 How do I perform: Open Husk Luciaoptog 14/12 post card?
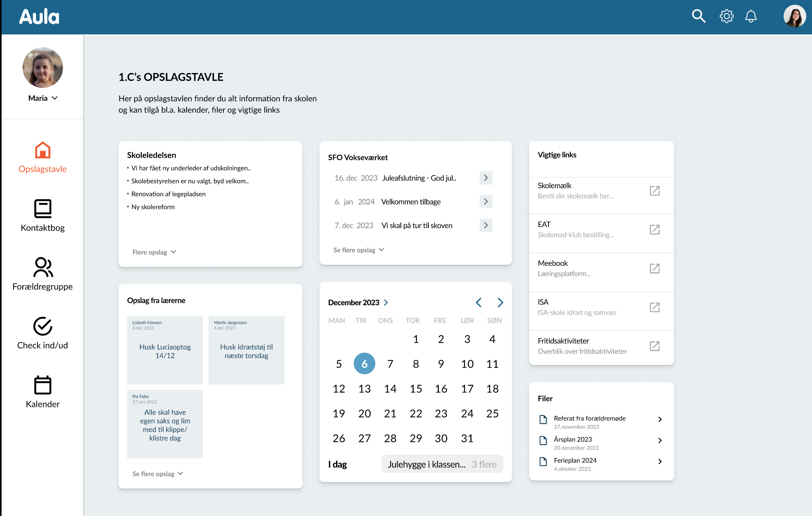pos(165,350)
